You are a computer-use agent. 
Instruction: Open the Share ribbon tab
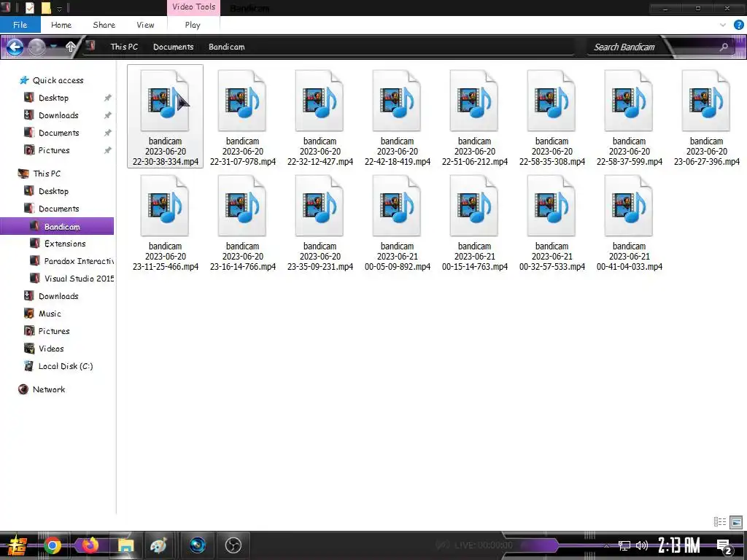(x=104, y=25)
